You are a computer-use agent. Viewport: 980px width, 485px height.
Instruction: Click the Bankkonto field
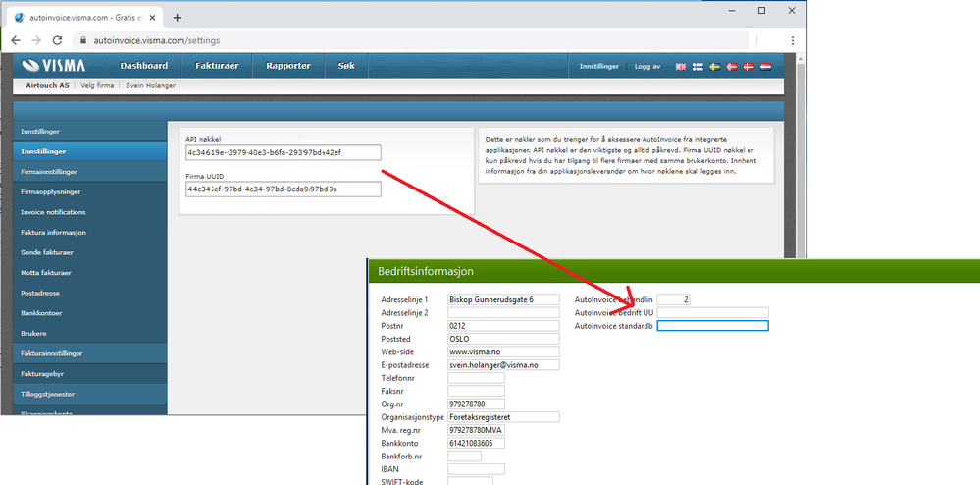476,444
